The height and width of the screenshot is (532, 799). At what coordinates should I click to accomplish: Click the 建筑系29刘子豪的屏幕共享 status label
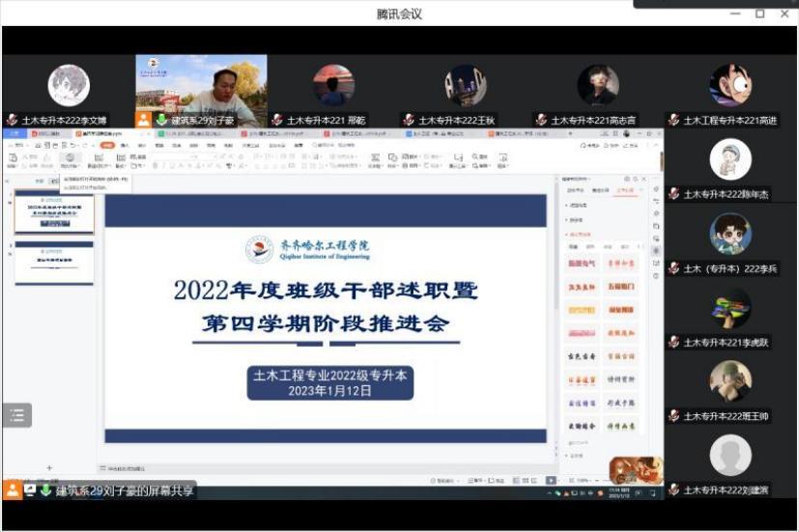click(x=124, y=490)
